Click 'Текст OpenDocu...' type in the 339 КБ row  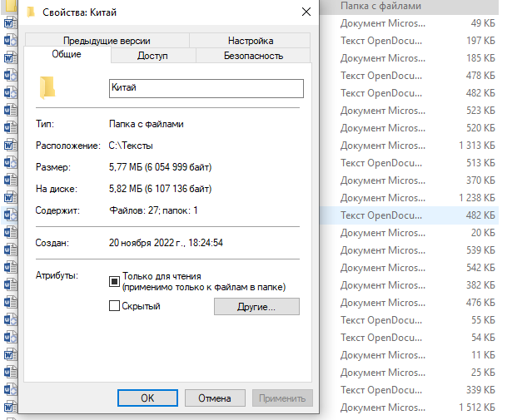pos(381,390)
